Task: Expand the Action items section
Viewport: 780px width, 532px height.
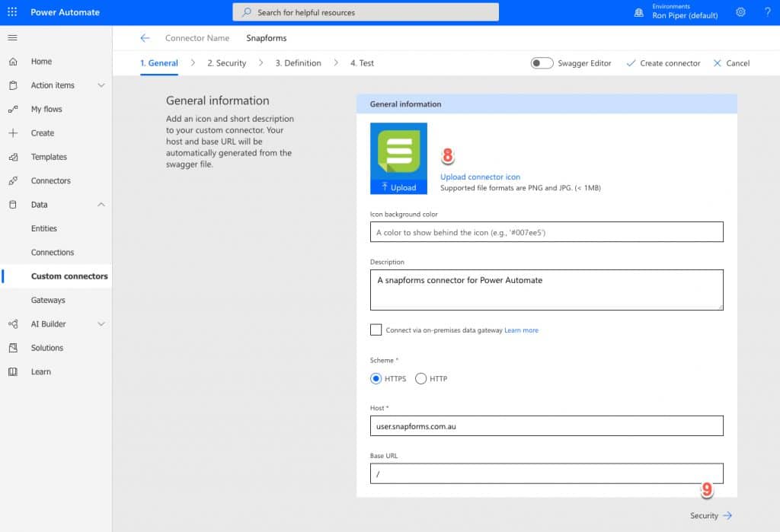Action: (x=100, y=85)
